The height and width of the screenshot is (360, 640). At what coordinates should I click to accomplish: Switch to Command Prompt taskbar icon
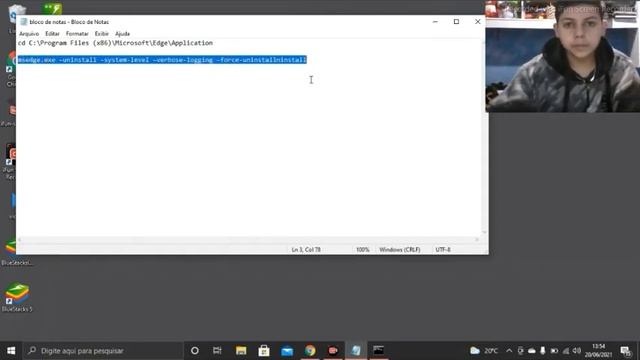pyautogui.click(x=378, y=351)
